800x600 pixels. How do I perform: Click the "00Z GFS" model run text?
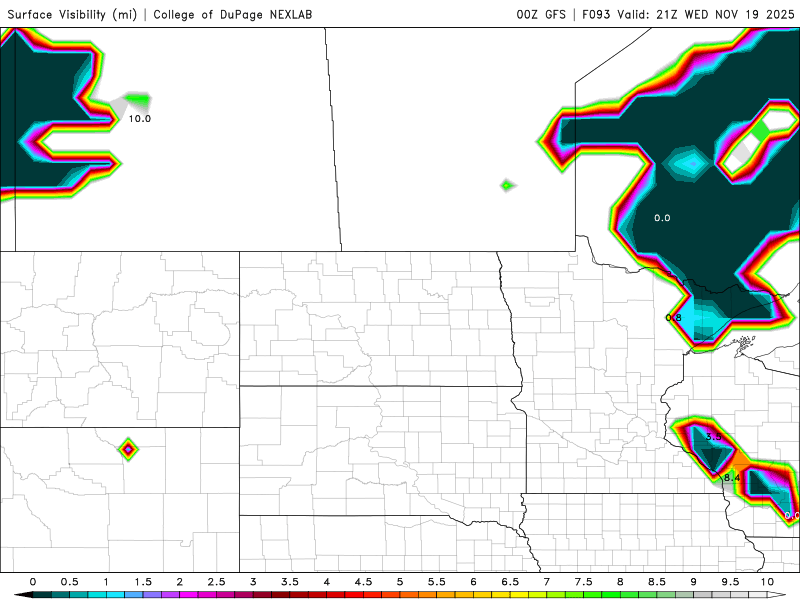pyautogui.click(x=541, y=14)
